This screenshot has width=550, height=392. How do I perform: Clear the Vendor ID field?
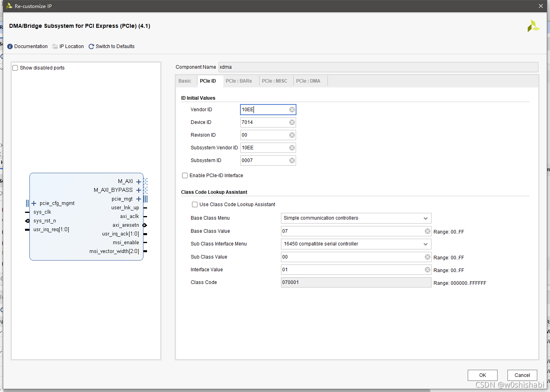(292, 110)
